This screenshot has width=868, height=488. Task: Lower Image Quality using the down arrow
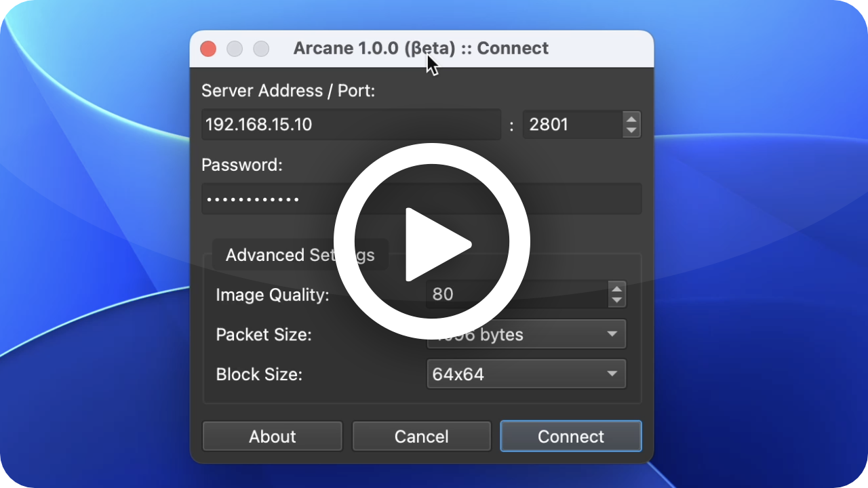616,300
